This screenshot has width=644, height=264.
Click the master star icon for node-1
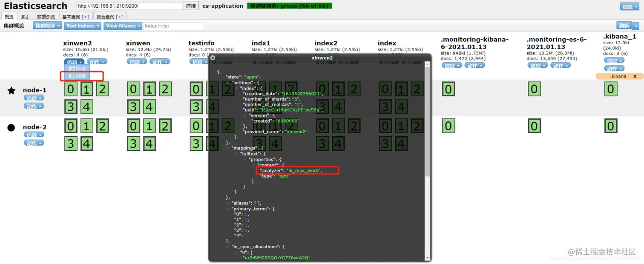pos(12,90)
